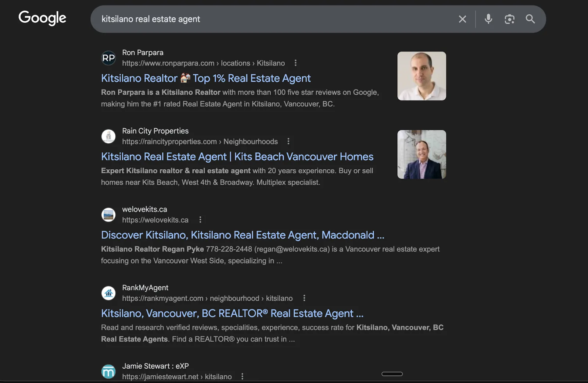This screenshot has height=383, width=588.
Task: Click the welovekits.ca site name
Action: (144, 209)
